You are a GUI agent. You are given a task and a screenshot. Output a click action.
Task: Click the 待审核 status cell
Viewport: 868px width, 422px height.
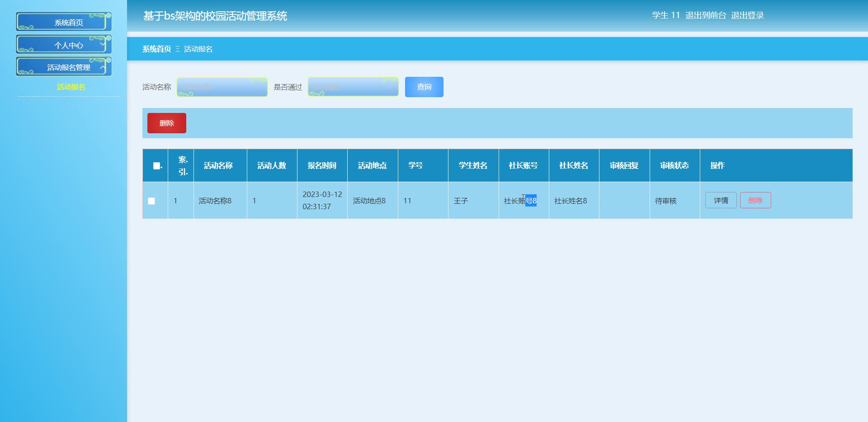point(665,201)
